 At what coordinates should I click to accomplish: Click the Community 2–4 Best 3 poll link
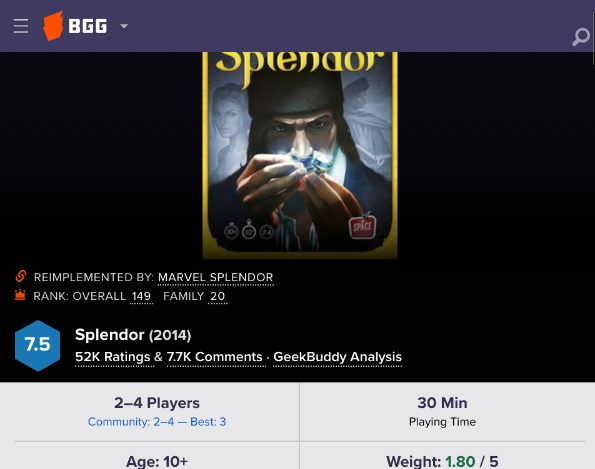[x=157, y=422]
